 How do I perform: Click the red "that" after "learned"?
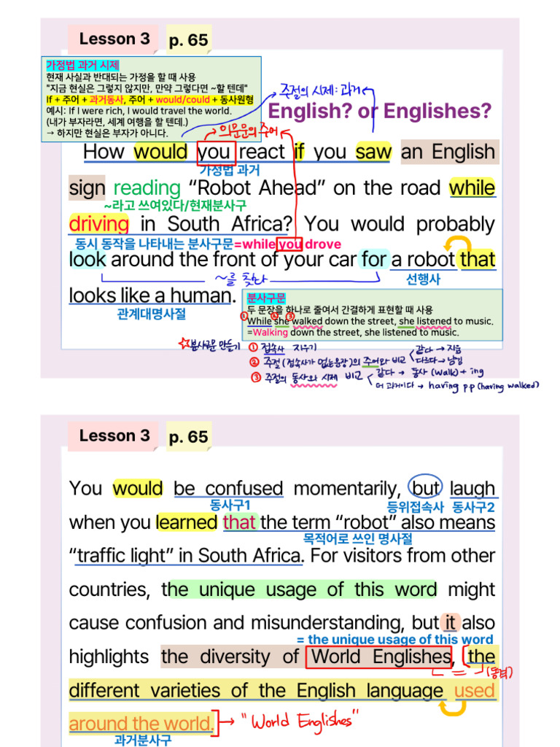239,522
